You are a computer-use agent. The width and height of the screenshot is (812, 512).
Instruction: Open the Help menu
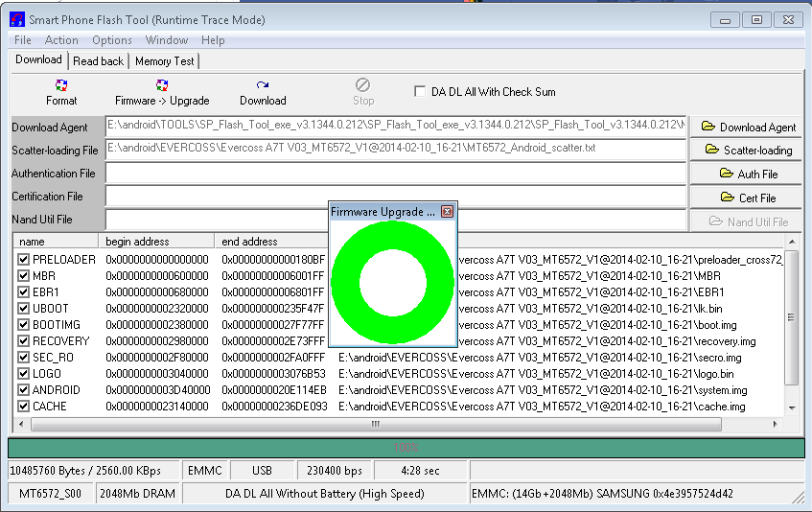click(x=213, y=40)
